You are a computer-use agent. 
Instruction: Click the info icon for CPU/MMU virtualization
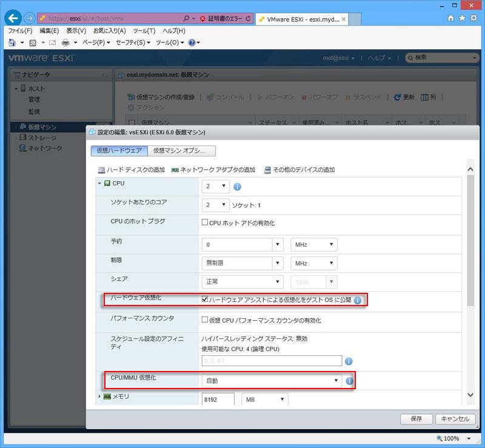pos(350,381)
